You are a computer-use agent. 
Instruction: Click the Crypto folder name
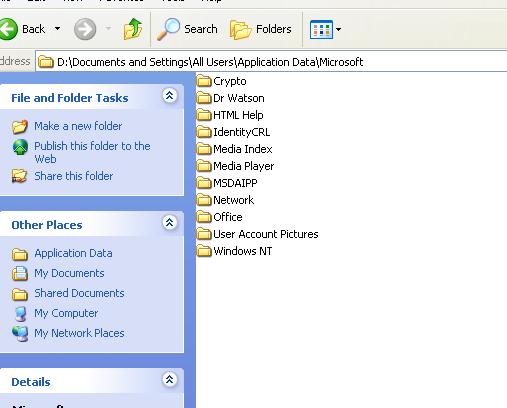pyautogui.click(x=230, y=81)
